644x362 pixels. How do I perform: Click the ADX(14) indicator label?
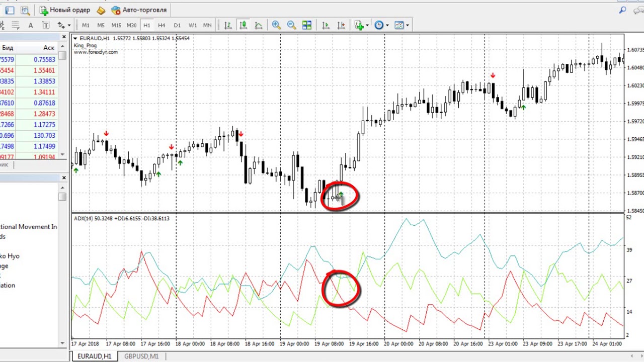(122, 218)
